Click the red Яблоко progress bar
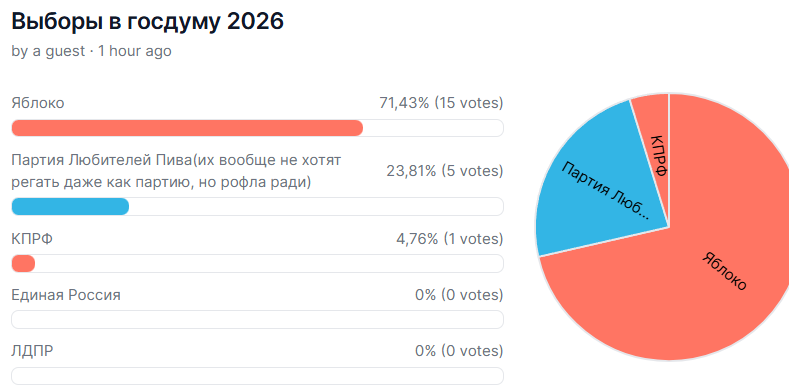Screen dimensions: 789x392 click(x=187, y=128)
